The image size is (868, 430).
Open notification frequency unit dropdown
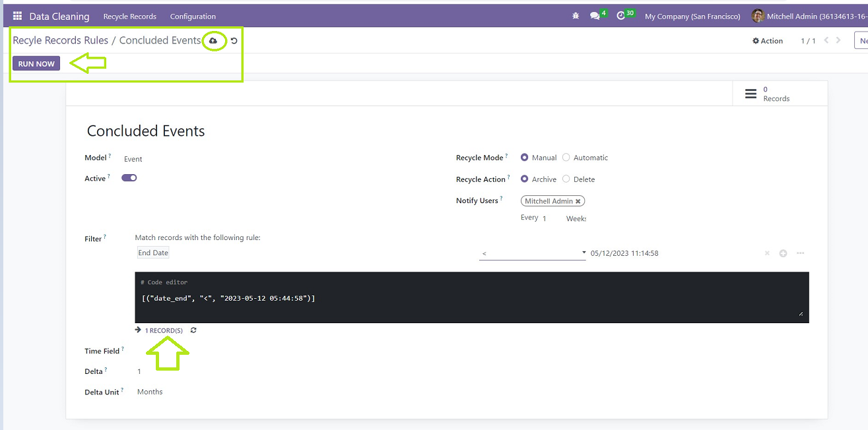click(x=576, y=218)
